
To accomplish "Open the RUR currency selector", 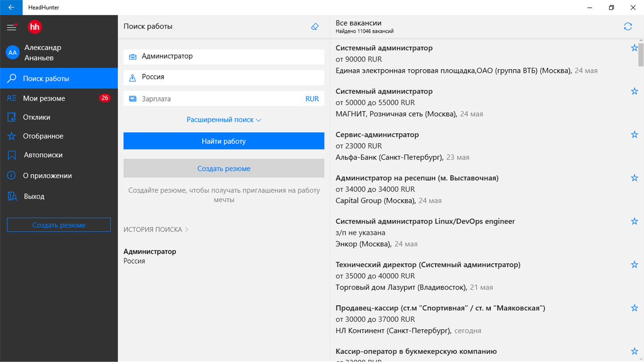I will coord(312,99).
